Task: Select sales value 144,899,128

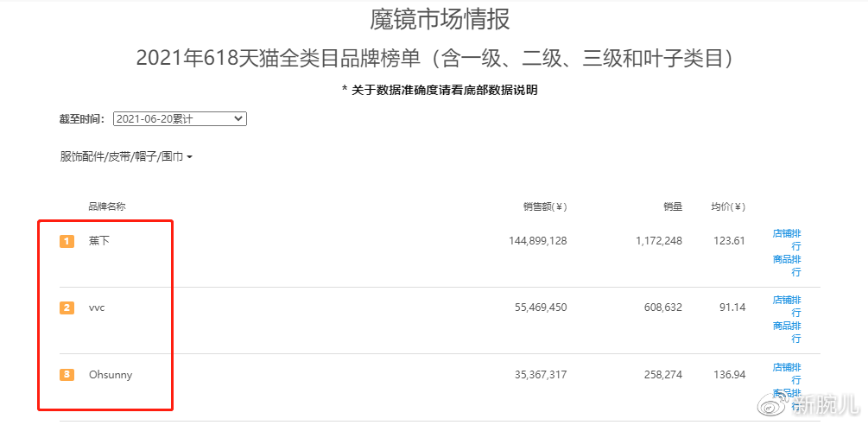Action: (537, 241)
